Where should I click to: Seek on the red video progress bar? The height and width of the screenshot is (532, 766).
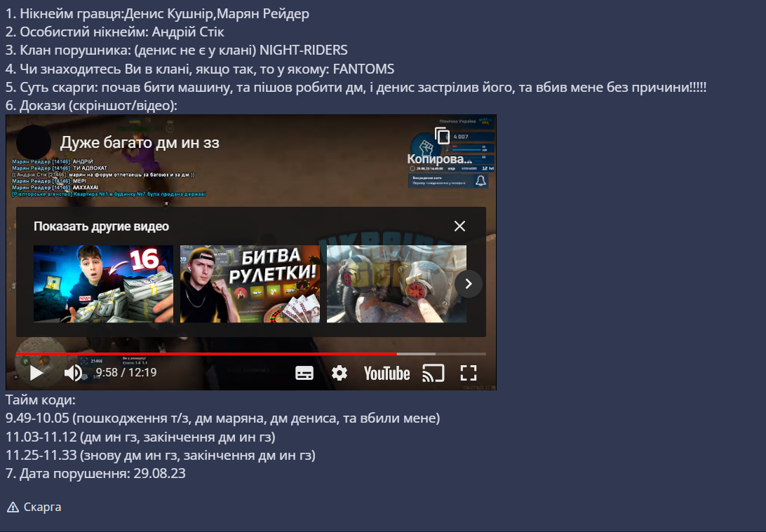point(251,353)
